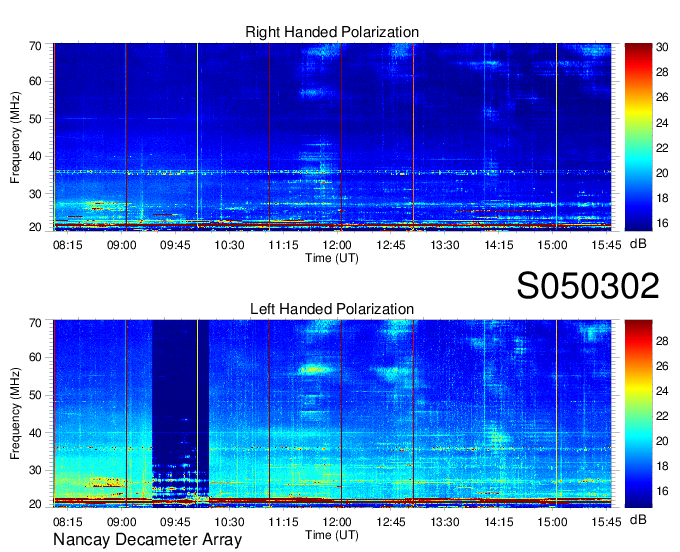
Task: Click the top plot's dB color bar
Action: point(638,137)
